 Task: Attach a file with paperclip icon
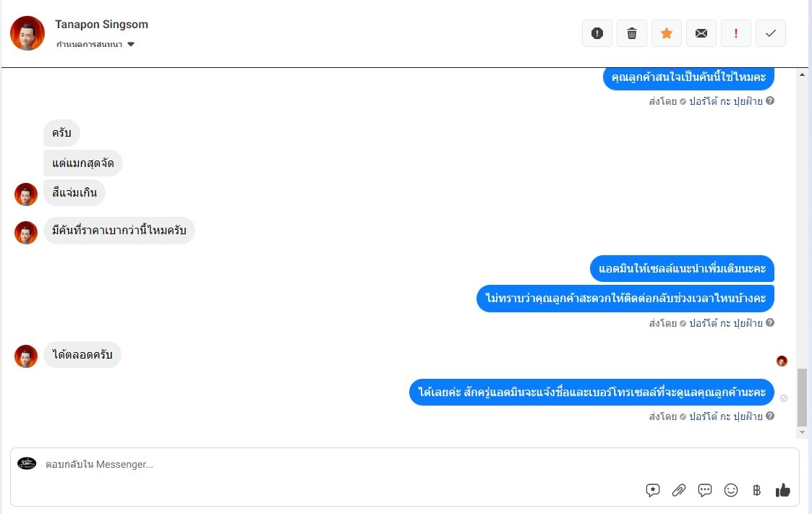click(x=679, y=490)
